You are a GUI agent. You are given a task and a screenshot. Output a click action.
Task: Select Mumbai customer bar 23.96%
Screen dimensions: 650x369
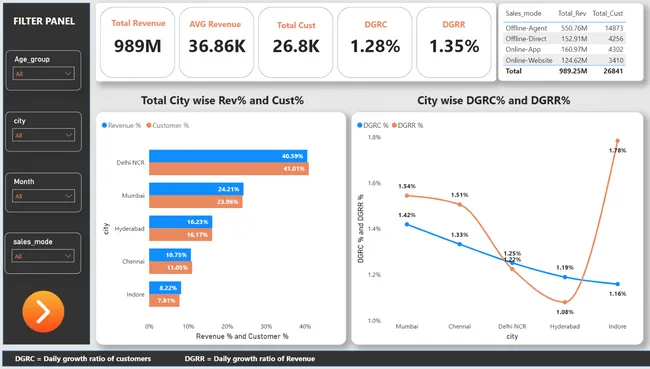tap(196, 201)
